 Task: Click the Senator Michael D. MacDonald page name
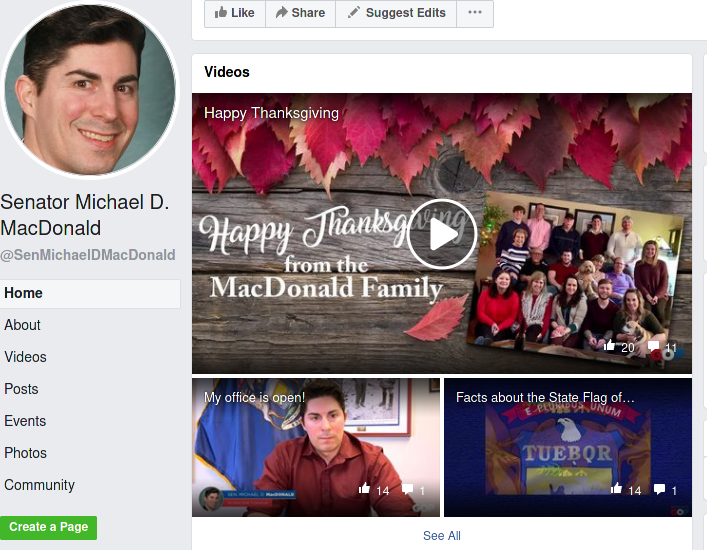pos(85,215)
